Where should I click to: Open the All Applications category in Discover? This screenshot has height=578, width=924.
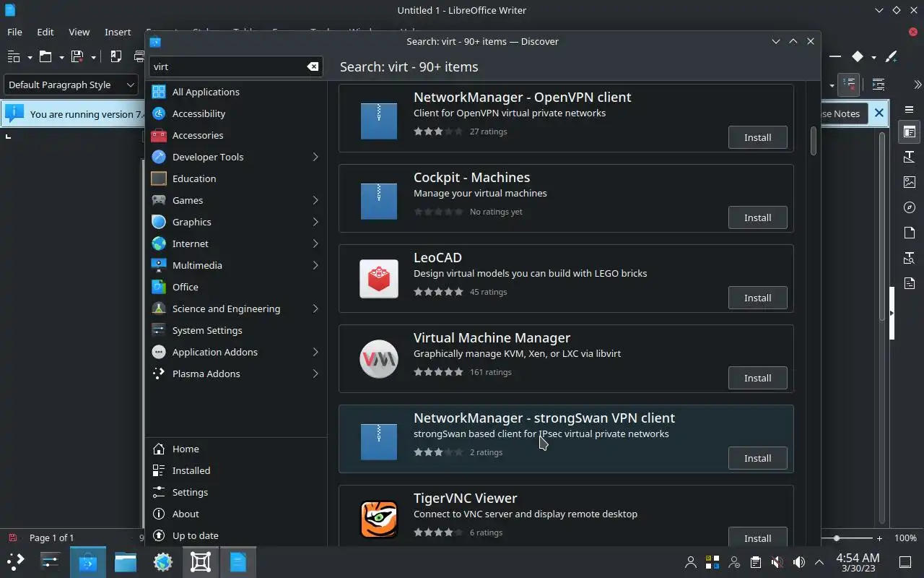tap(236, 92)
